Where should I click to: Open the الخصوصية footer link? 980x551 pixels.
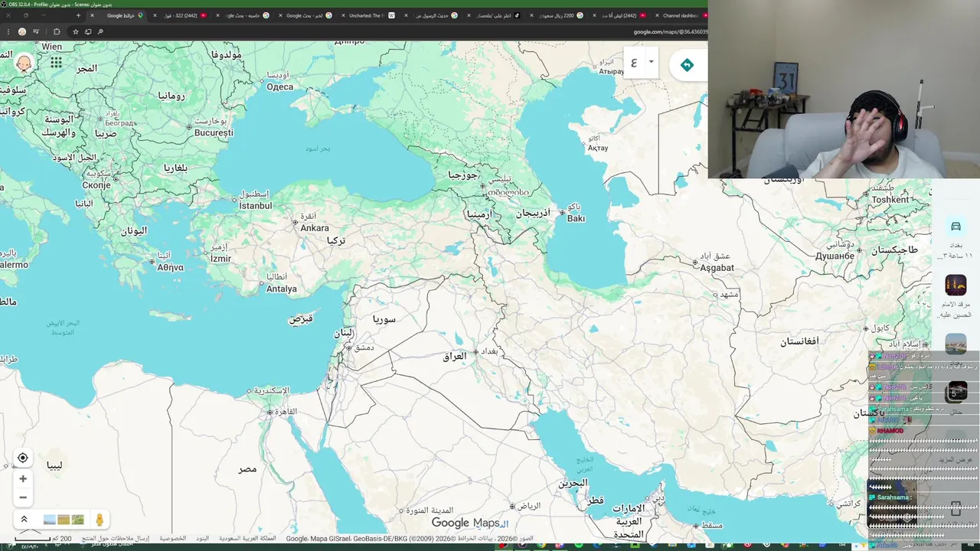[x=173, y=539]
